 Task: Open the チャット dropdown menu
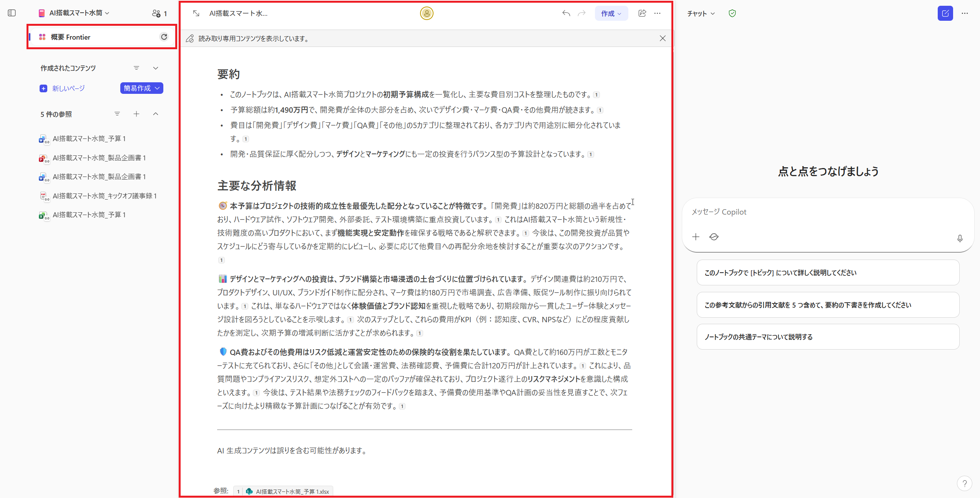click(x=701, y=13)
